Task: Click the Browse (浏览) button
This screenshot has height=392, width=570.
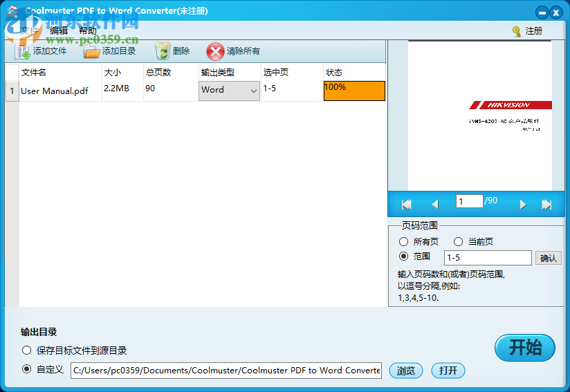Action: (405, 371)
